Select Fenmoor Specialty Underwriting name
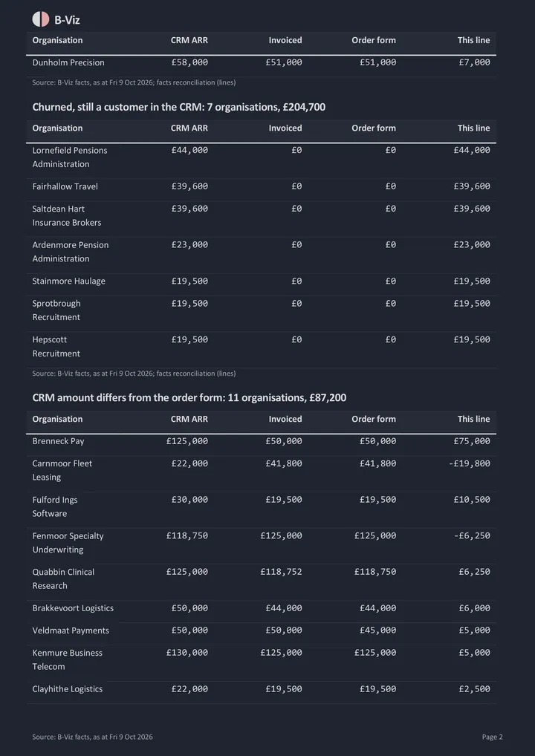 (x=68, y=542)
